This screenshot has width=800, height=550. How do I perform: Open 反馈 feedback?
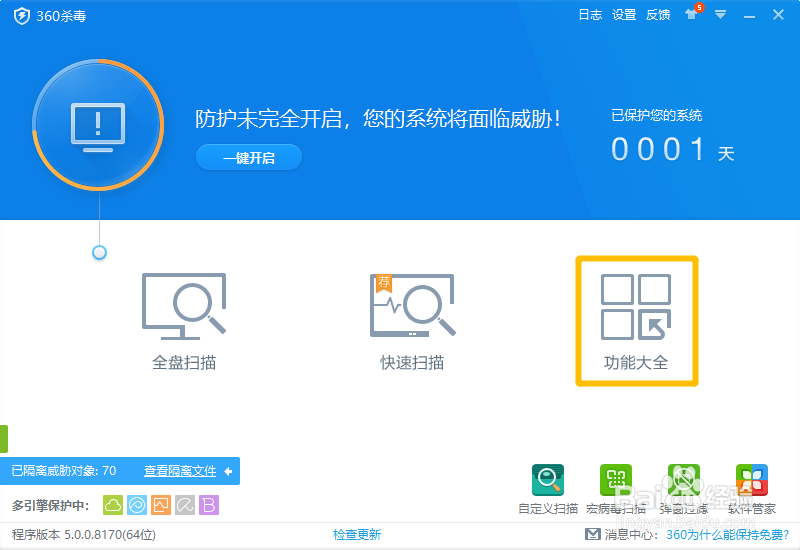pos(658,15)
